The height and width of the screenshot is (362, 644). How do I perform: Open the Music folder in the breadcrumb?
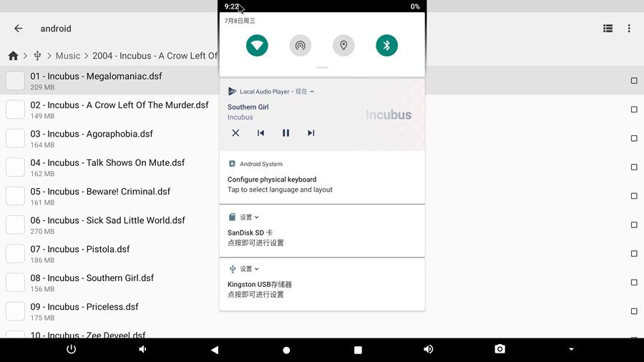click(68, 56)
